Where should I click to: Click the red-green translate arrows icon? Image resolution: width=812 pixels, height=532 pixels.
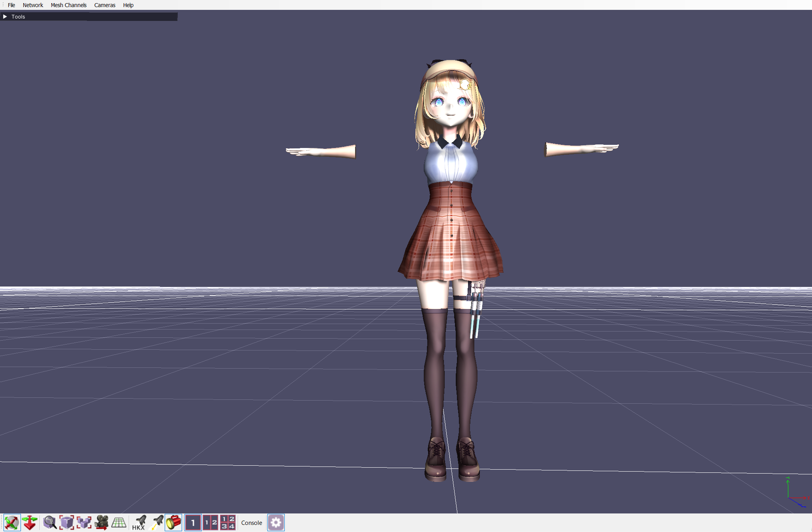(30, 523)
